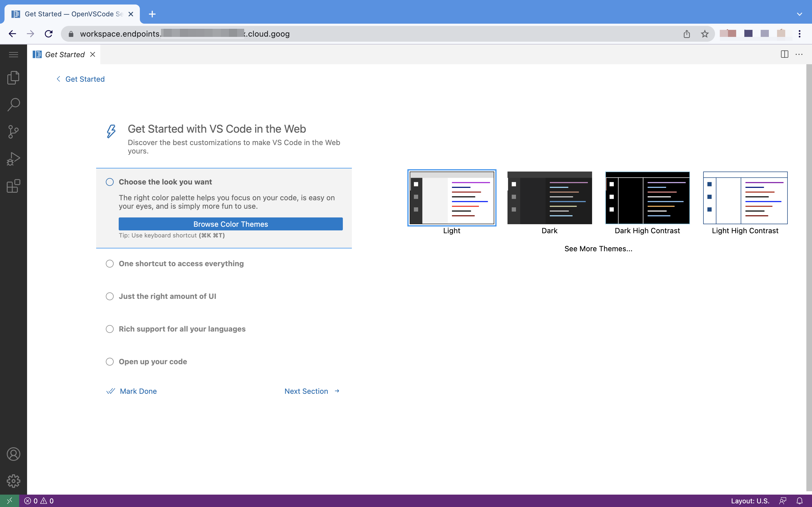Image resolution: width=812 pixels, height=507 pixels.
Task: Open the Manage gear icon
Action: (x=14, y=481)
